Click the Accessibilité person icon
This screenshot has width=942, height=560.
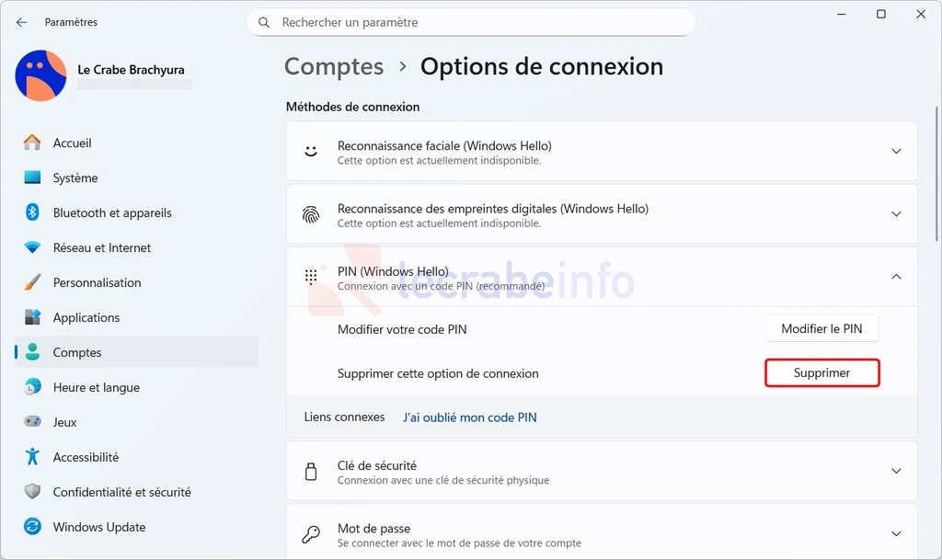pos(32,457)
